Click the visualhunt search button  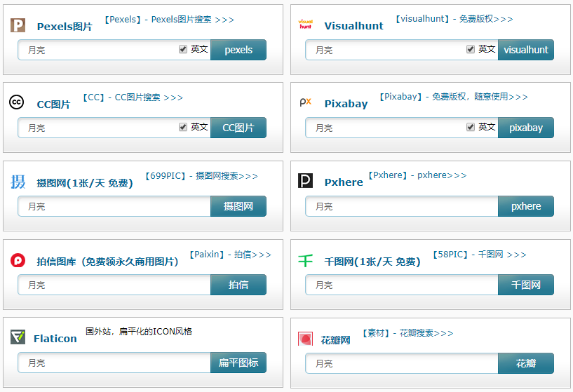[x=526, y=50]
